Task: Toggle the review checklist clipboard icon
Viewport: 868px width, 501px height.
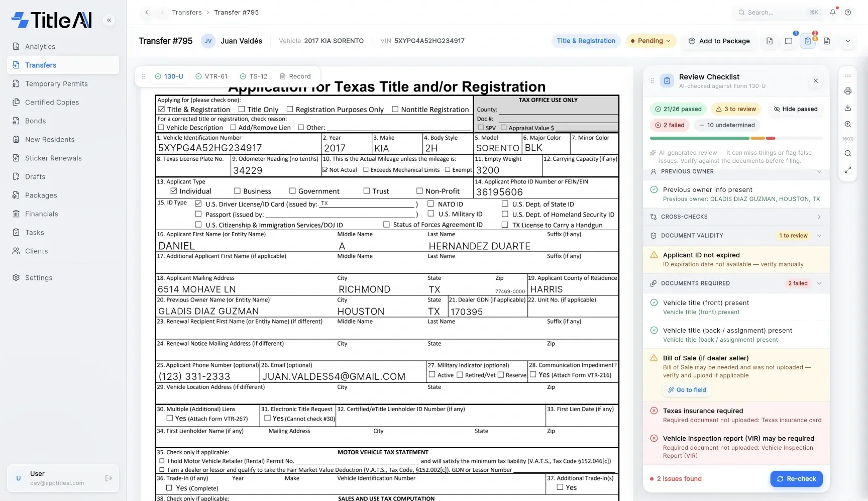Action: click(808, 41)
